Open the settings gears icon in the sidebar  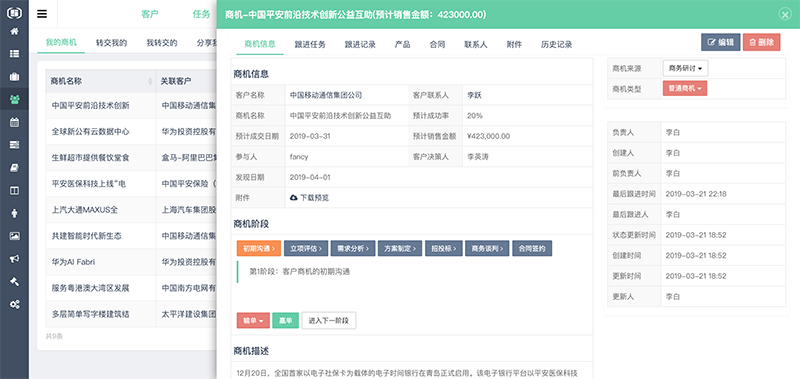click(14, 305)
